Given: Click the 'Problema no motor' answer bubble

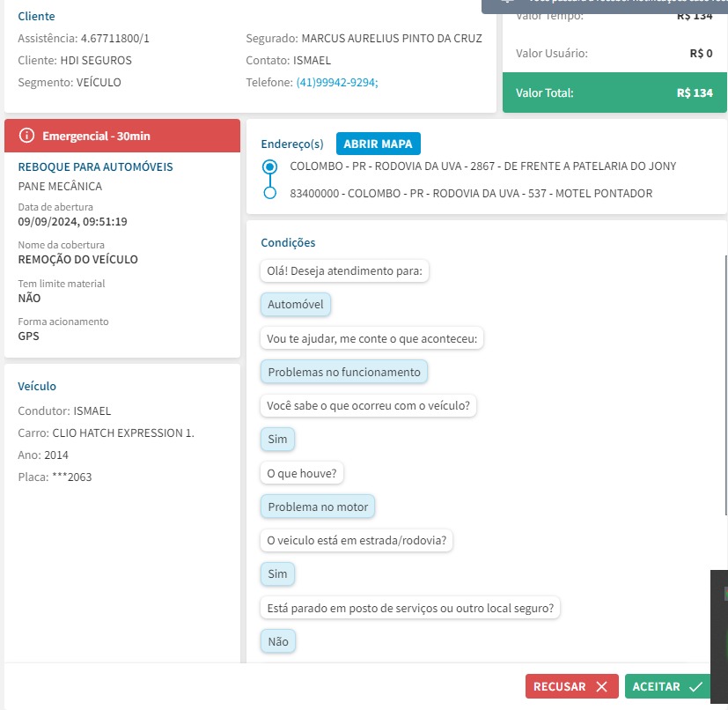Looking at the screenshot, I should (x=319, y=507).
